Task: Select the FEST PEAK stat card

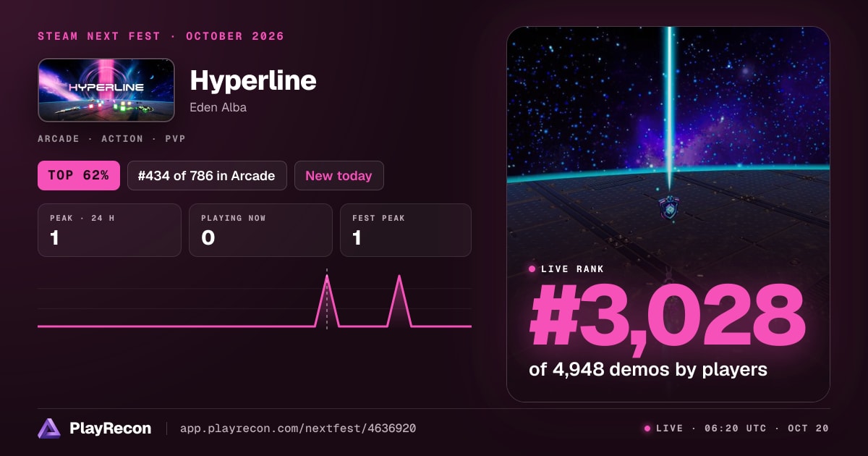Action: click(x=406, y=230)
